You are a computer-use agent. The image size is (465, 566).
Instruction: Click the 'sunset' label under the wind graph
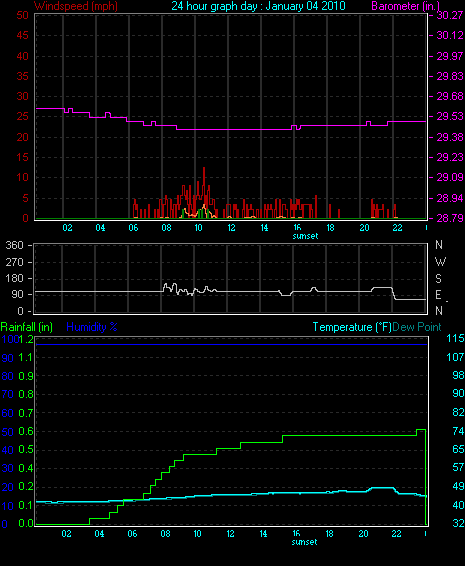pos(305,236)
